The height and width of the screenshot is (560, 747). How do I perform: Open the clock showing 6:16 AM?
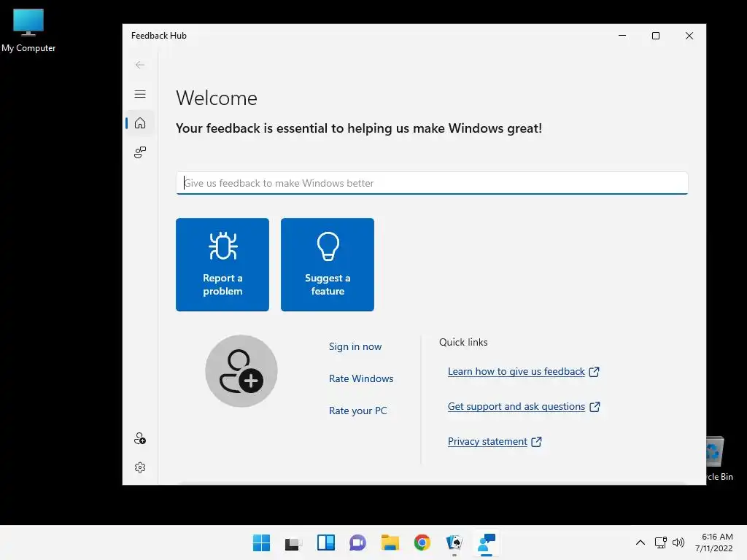(x=714, y=542)
